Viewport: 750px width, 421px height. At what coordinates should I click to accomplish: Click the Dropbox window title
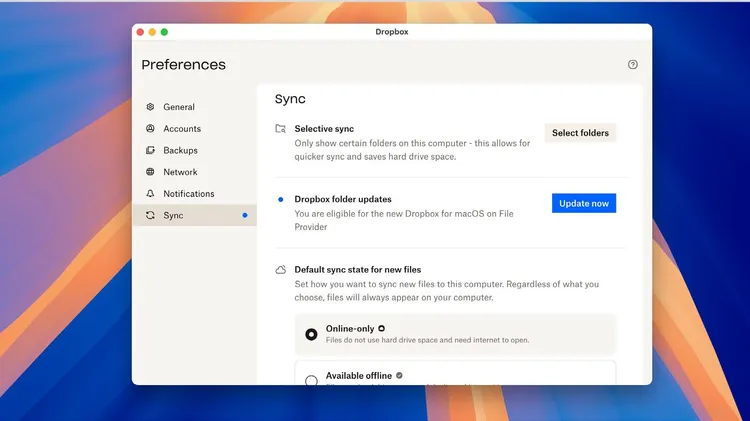coord(392,32)
